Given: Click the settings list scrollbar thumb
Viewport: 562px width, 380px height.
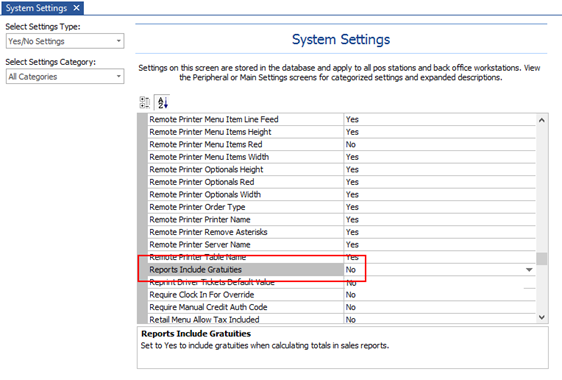Looking at the screenshot, I should click(542, 258).
